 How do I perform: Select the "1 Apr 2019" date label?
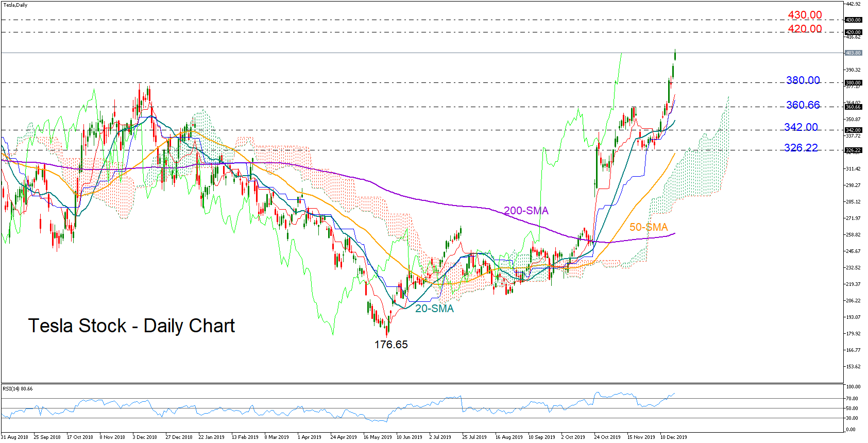point(309,437)
